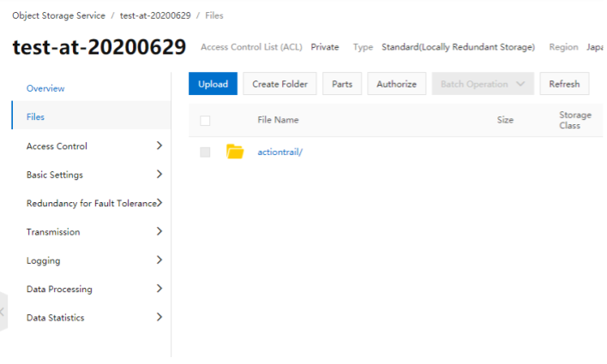Click the Create Folder button

pos(279,84)
